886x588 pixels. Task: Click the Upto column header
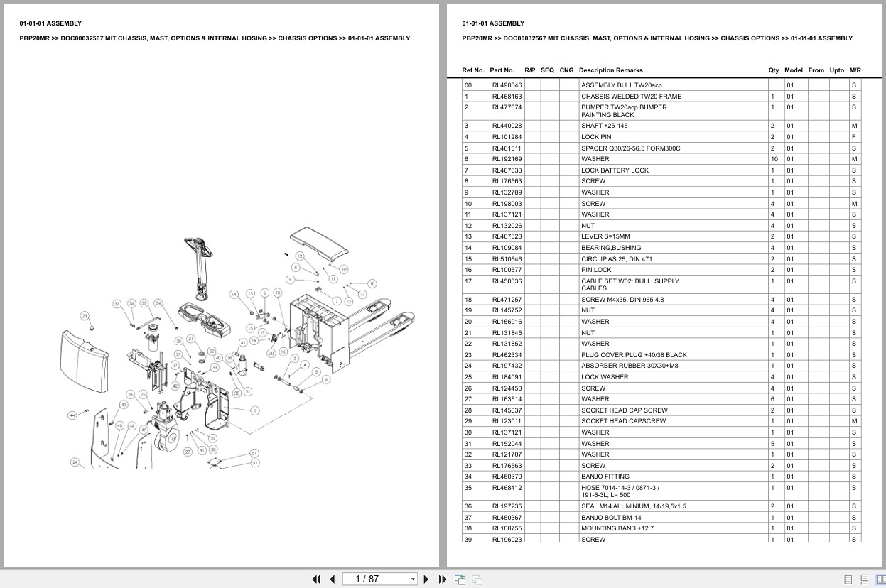point(837,70)
